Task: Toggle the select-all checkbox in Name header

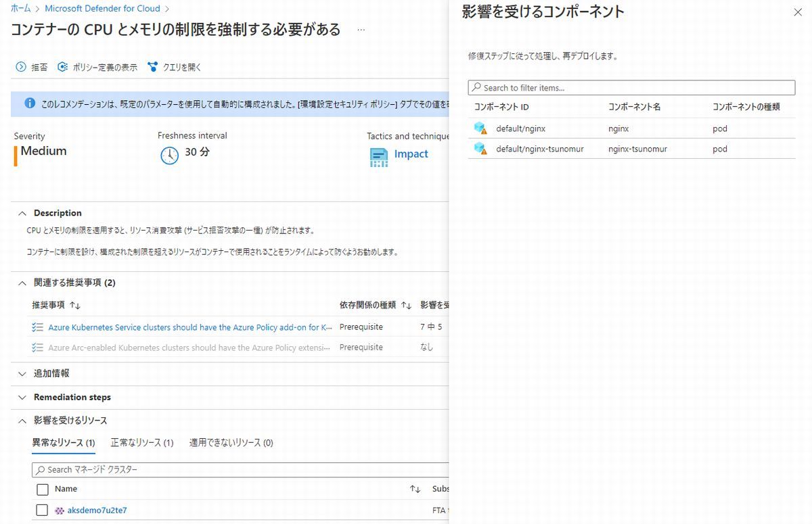Action: click(x=42, y=490)
